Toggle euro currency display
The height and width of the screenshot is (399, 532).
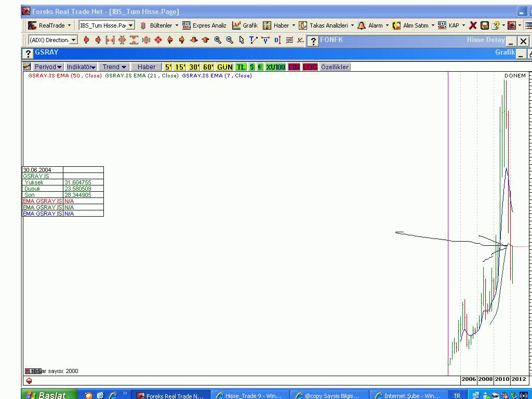[260, 67]
